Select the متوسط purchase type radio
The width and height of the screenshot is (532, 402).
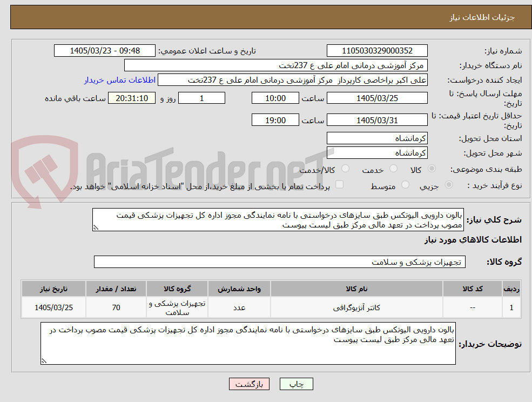[405, 185]
